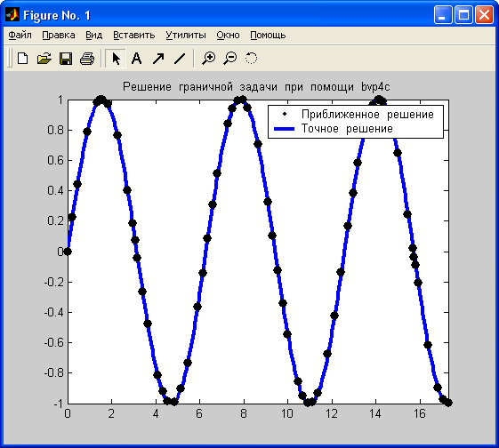
Task: Open the Окно menu
Action: 228,35
